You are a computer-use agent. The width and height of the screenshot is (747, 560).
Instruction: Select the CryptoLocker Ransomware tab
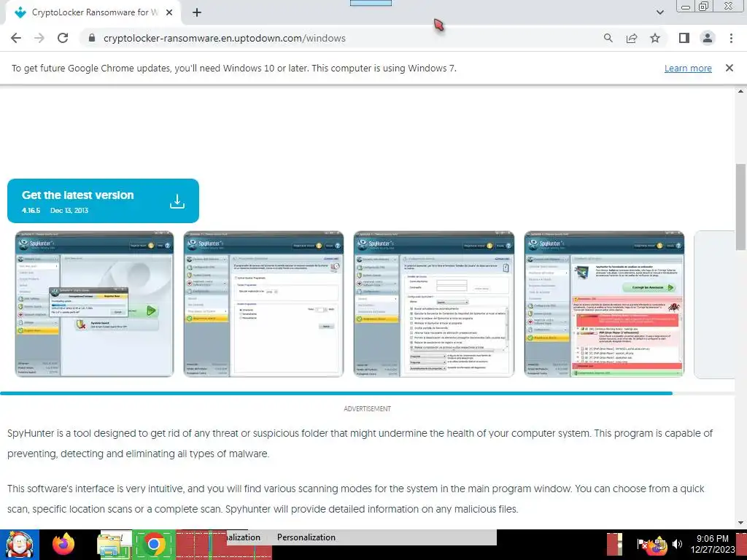(x=93, y=13)
